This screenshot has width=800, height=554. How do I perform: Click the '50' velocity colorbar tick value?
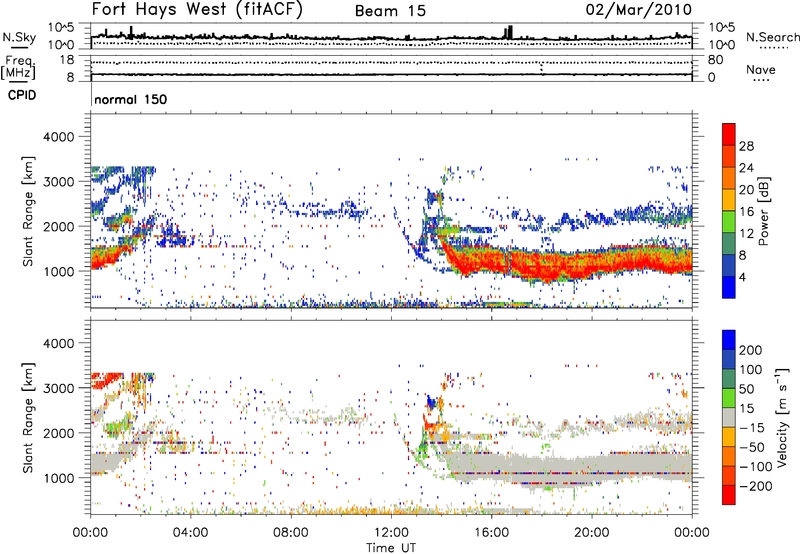pos(746,389)
